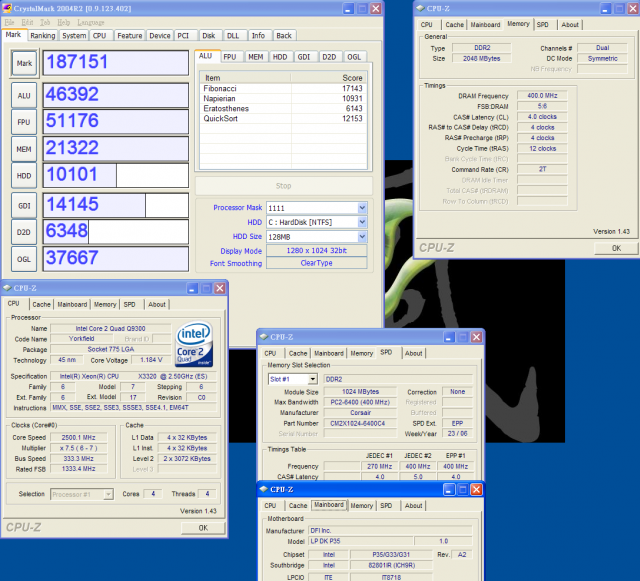Viewport: 640px width, 581px height.
Task: Click the Item column header
Action: tap(246, 78)
